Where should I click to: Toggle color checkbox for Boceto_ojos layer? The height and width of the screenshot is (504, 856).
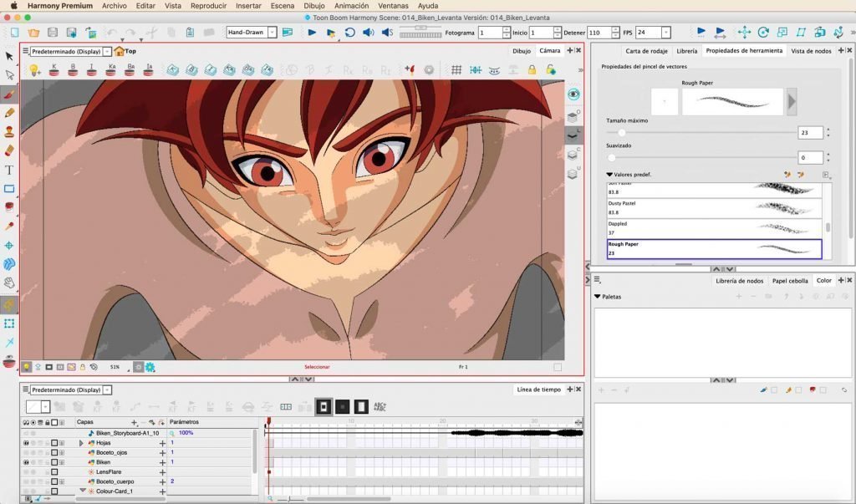pos(54,453)
